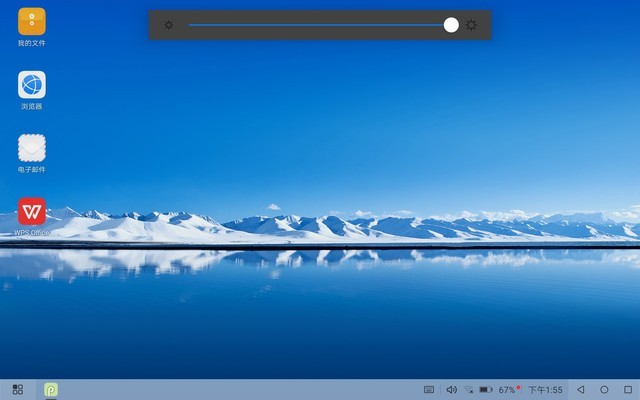Click the volume speaker icon
Viewport: 640px width, 400px height.
click(451, 389)
